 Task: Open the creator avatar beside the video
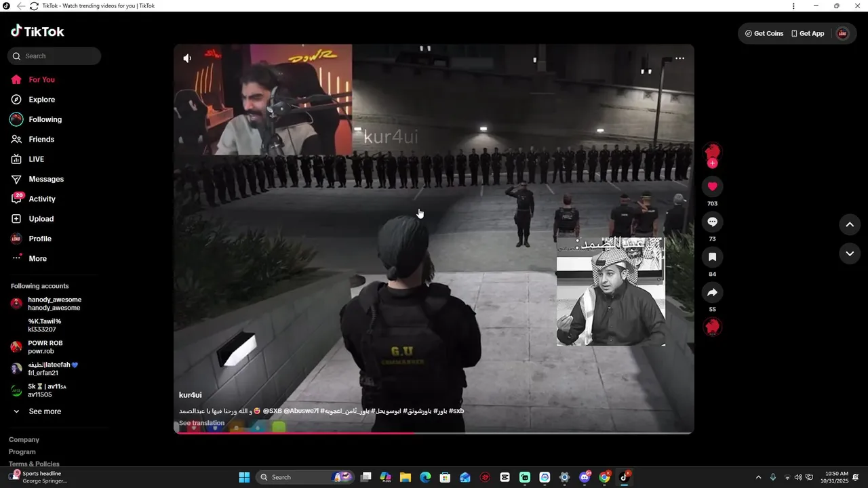pyautogui.click(x=712, y=152)
